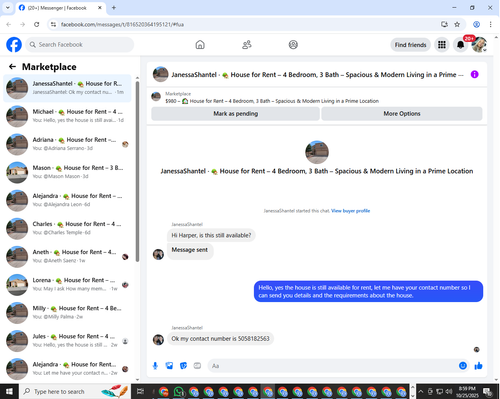Bookmark this page with the star
This screenshot has height=399, width=500.
457,24
